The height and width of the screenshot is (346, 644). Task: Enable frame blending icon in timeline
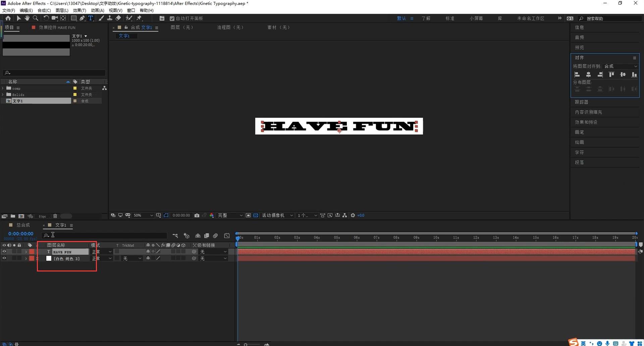pyautogui.click(x=207, y=236)
